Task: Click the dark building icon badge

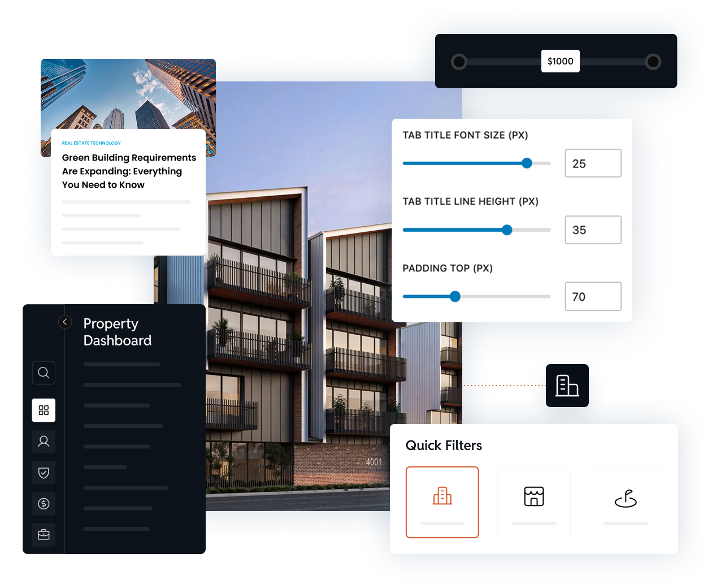Action: pyautogui.click(x=567, y=386)
